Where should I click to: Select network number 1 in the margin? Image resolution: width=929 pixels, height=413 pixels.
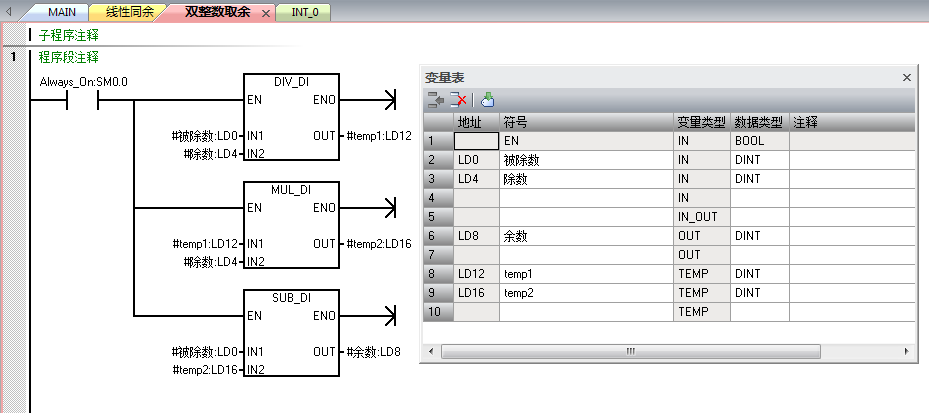tap(12, 57)
